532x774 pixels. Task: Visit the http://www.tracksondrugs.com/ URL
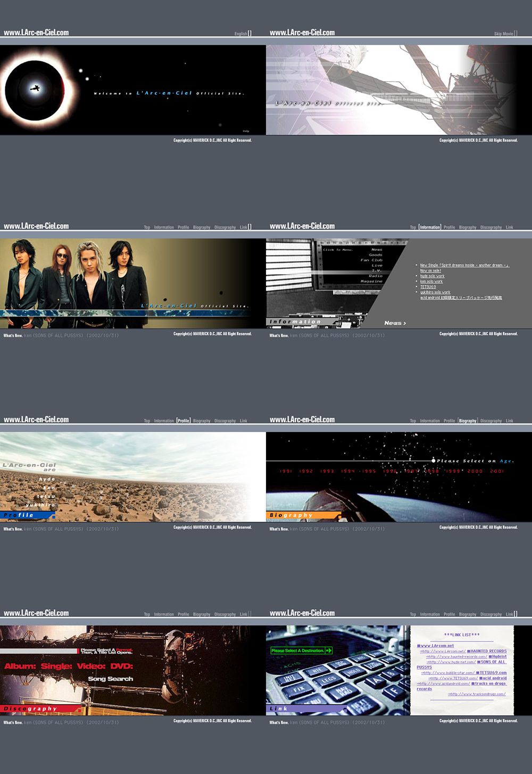[477, 694]
